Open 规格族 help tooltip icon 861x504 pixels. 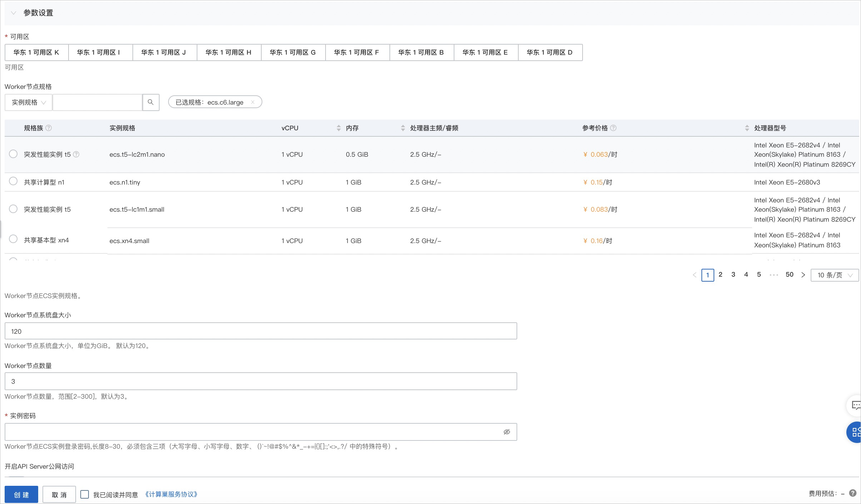(x=49, y=128)
